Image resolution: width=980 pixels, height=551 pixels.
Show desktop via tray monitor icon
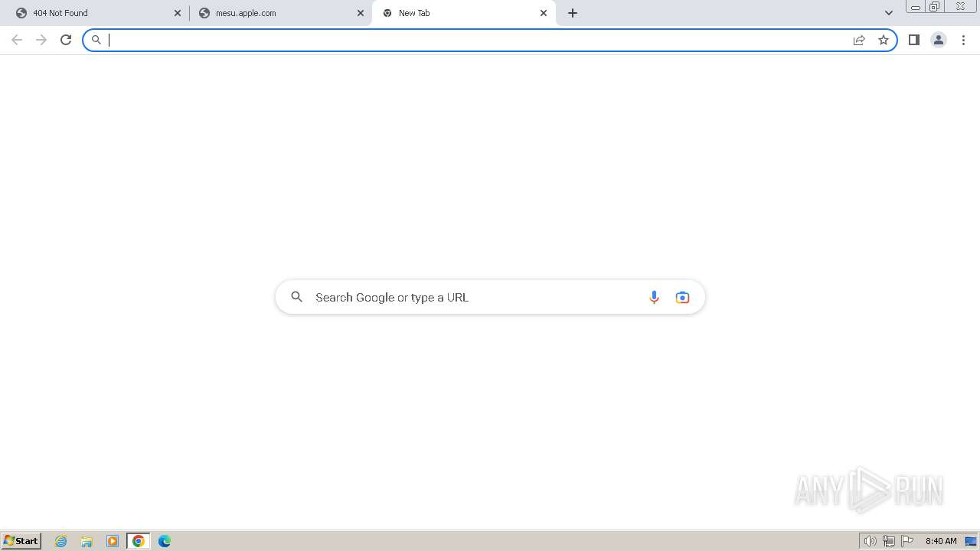(x=971, y=541)
